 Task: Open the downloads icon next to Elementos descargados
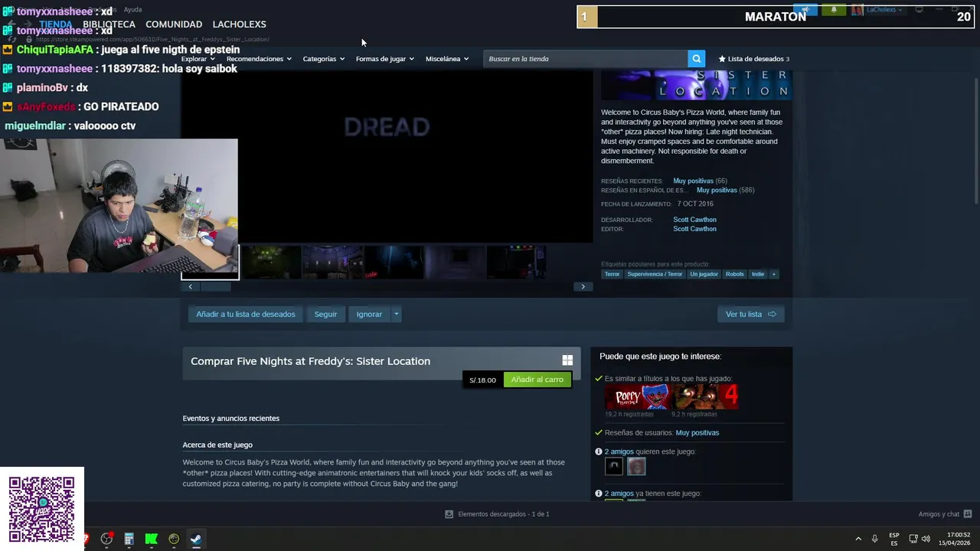click(x=449, y=514)
